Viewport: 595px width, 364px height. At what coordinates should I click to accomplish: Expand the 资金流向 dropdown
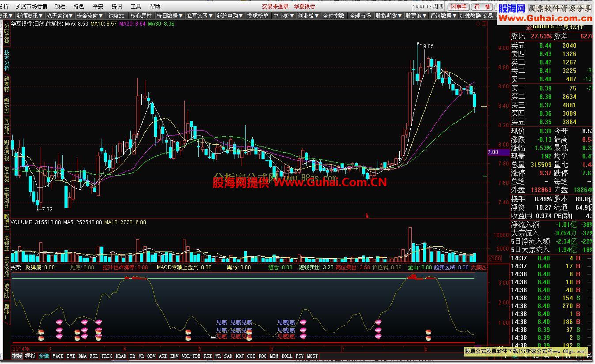coord(90,15)
